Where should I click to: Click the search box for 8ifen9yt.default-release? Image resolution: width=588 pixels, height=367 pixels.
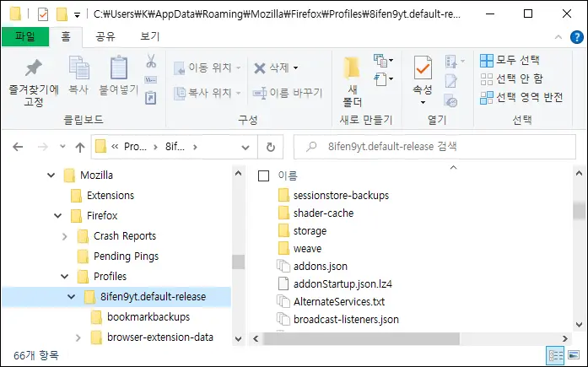(x=434, y=147)
